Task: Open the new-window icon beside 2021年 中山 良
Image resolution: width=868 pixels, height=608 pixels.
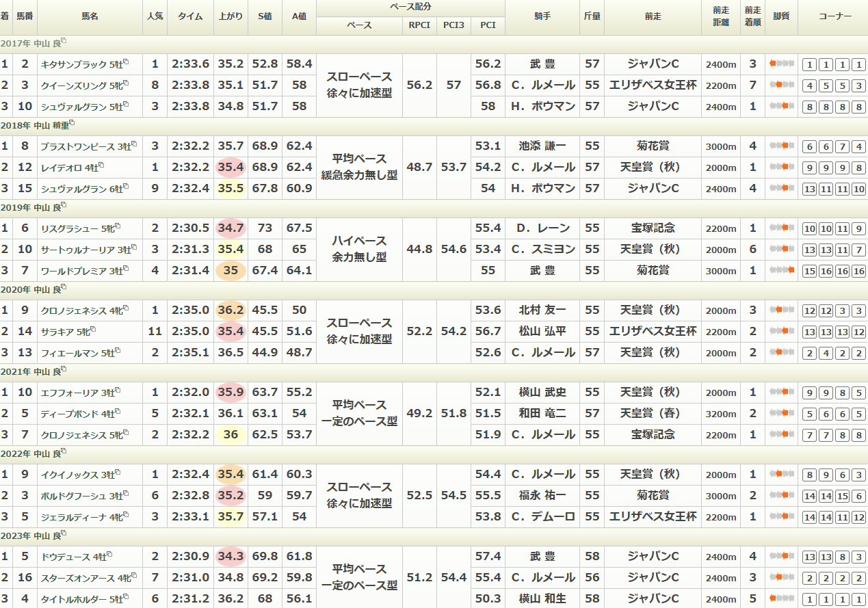Action: point(64,370)
